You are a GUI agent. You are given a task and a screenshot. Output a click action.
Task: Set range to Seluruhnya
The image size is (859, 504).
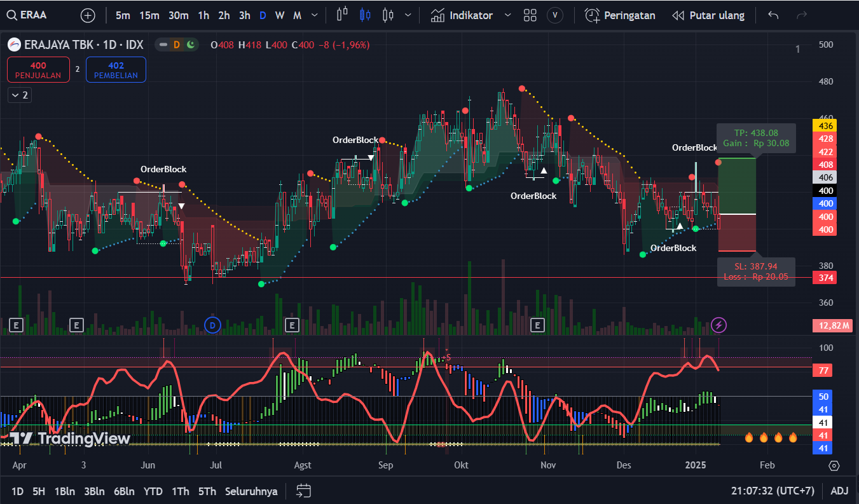coord(251,491)
